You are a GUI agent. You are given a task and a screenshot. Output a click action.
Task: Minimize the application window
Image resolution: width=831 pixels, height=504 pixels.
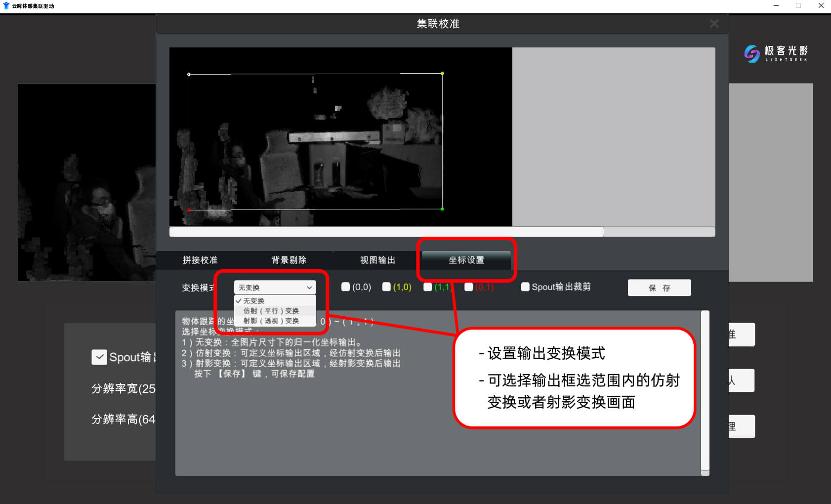click(776, 6)
